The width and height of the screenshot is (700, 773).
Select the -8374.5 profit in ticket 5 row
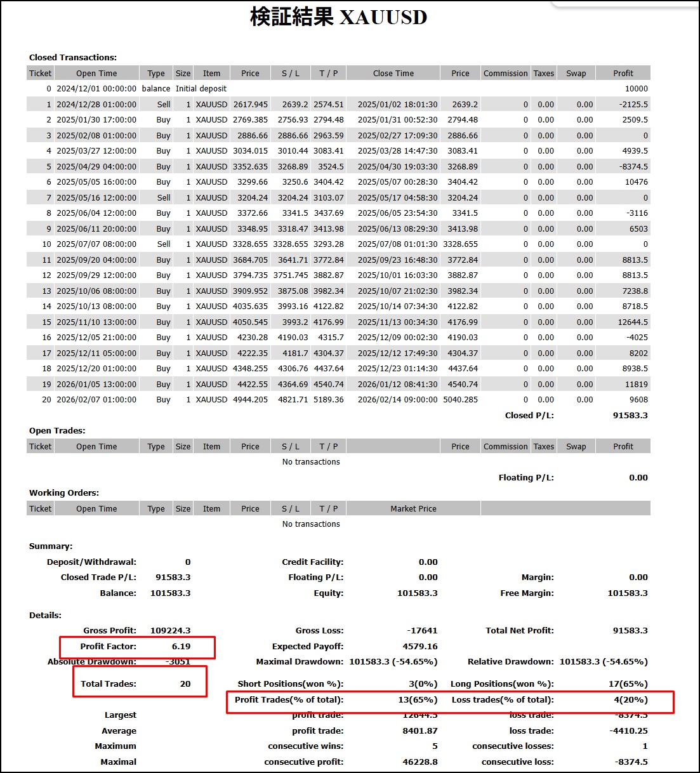click(x=631, y=167)
